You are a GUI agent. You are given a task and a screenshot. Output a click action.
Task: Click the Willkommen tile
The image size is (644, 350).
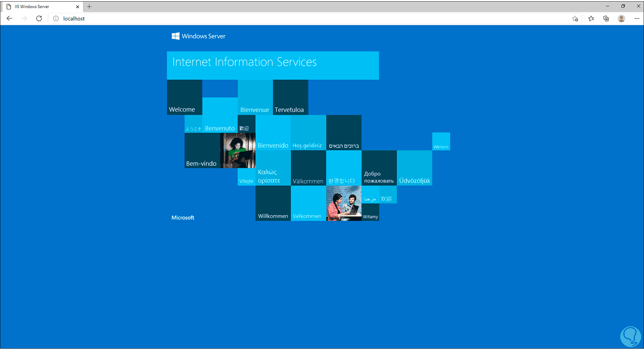tap(273, 203)
